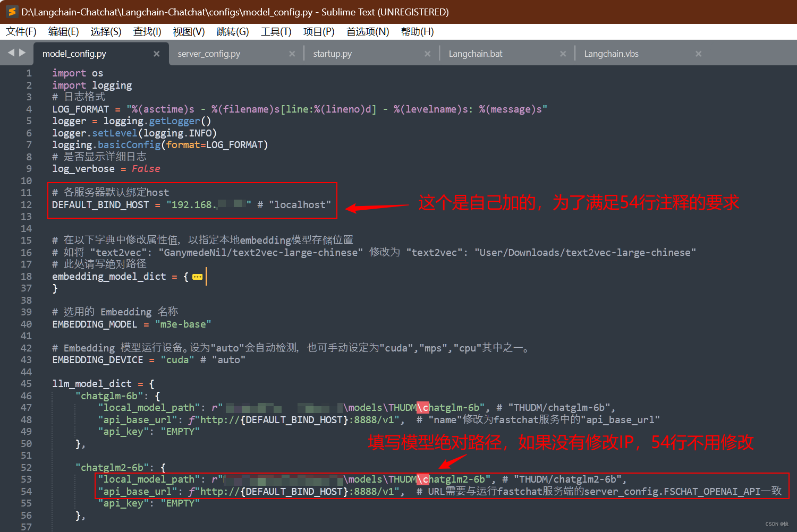Open the 文件(F) menu
The image size is (797, 532).
21,32
